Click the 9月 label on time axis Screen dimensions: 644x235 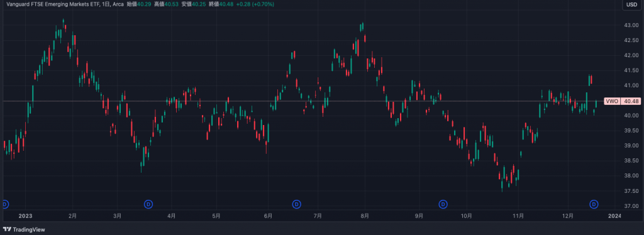coord(419,216)
